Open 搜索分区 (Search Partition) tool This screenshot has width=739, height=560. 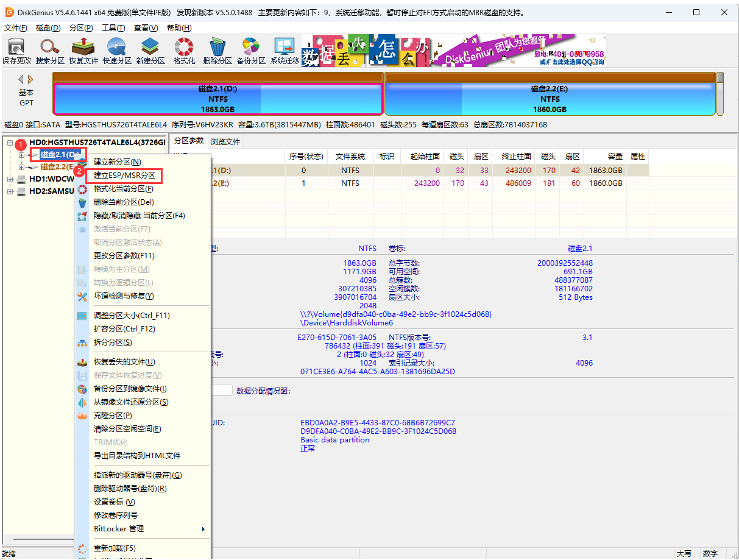50,50
